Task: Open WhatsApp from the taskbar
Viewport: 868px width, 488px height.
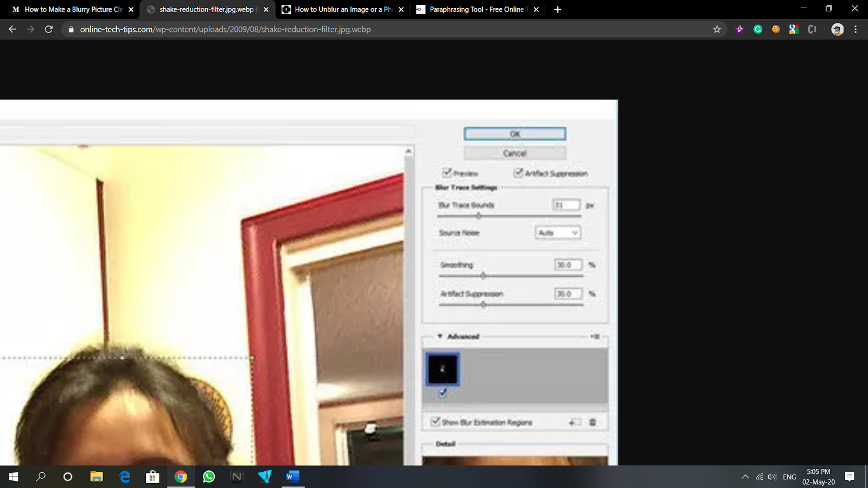Action: point(209,477)
